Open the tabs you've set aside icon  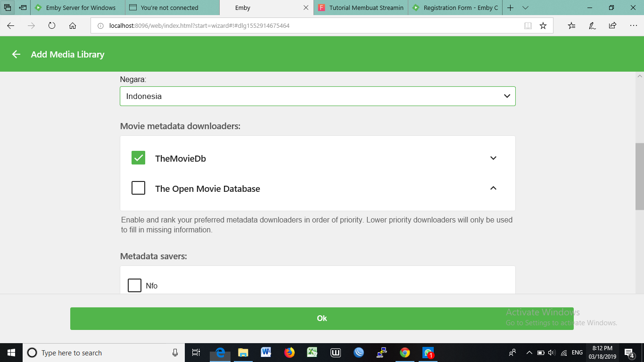(8, 8)
